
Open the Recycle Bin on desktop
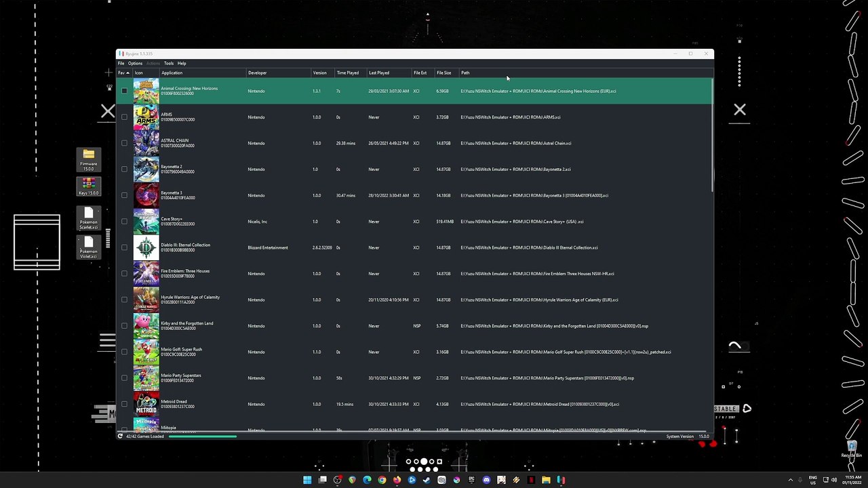[x=851, y=449]
